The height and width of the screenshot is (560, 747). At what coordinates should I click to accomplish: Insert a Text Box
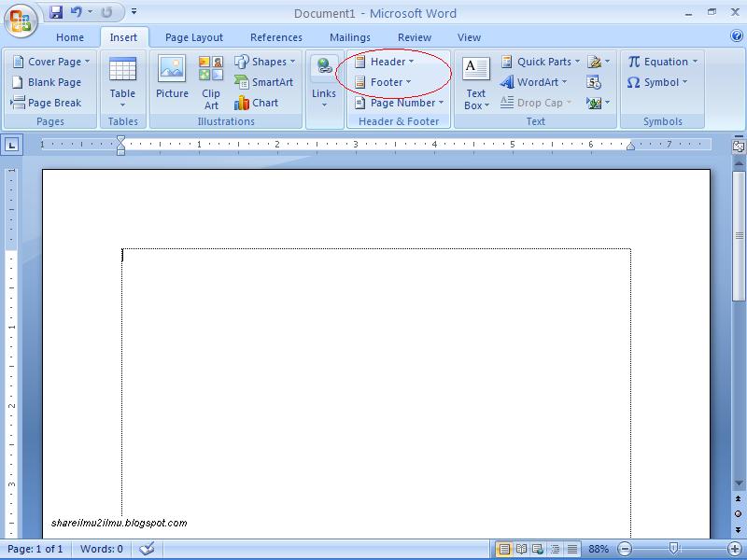click(x=476, y=83)
